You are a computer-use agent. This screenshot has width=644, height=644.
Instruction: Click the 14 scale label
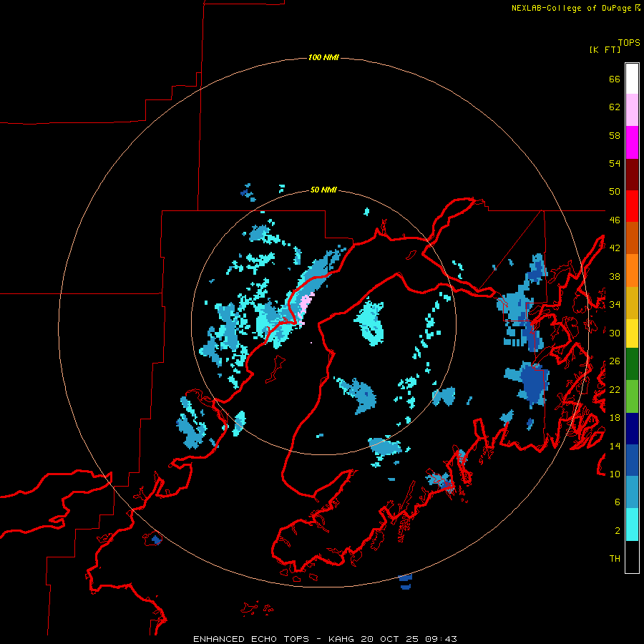(x=615, y=446)
